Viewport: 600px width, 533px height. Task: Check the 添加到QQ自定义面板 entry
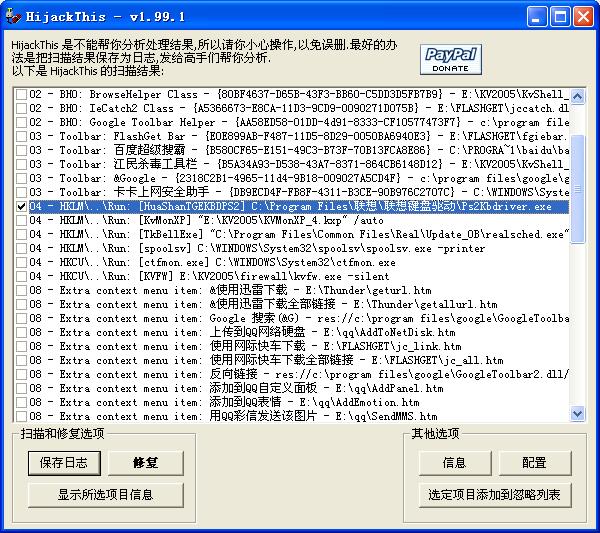21,388
